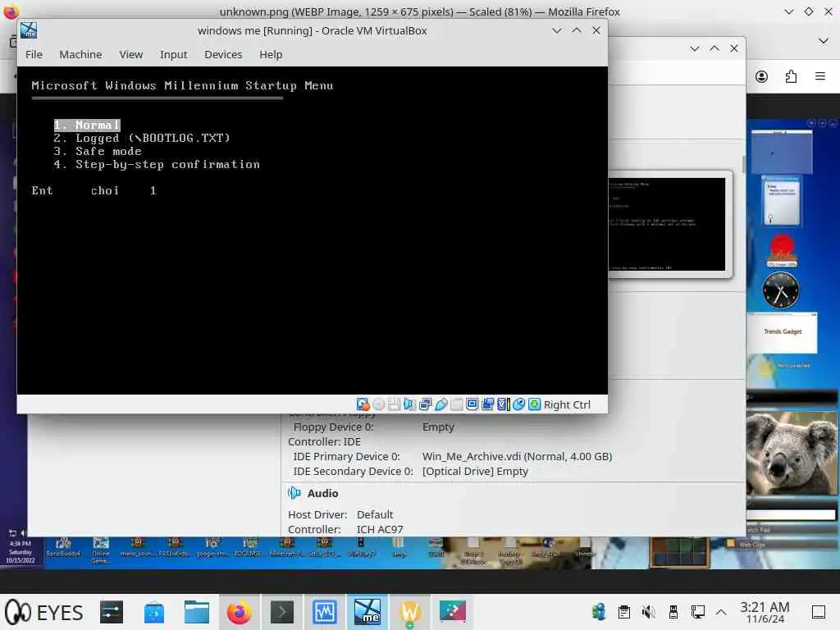840x630 pixels.
Task: Open the Help menu
Action: point(271,55)
